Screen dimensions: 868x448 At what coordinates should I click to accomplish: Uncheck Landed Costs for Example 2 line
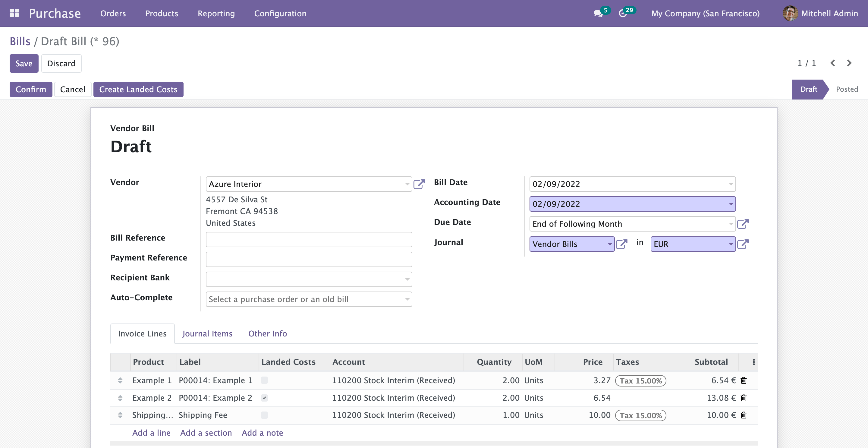(x=264, y=398)
